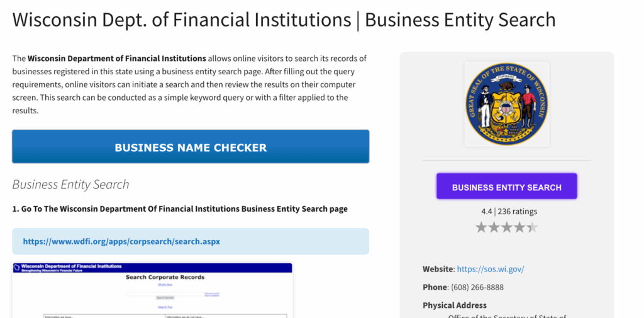Click the italic Business Entity Search heading
Viewport: 644px width, 318px height.
coord(70,185)
